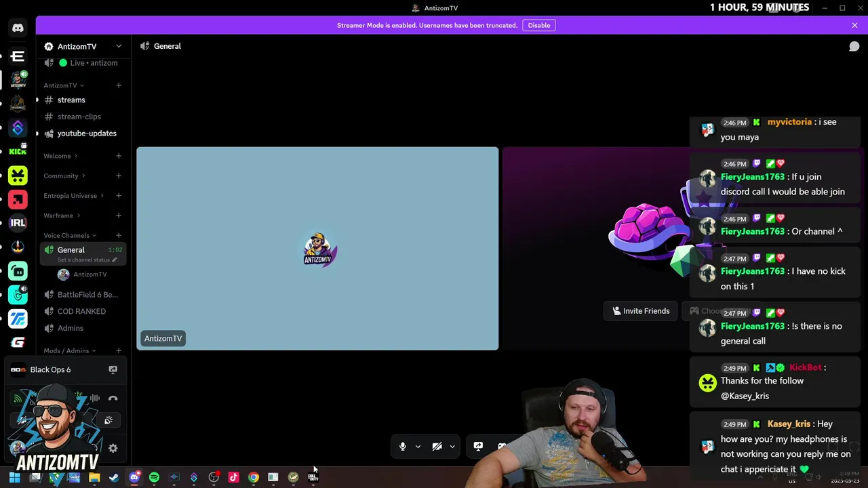Open the soundboard icon in voice panel
The height and width of the screenshot is (488, 868).
(108, 420)
